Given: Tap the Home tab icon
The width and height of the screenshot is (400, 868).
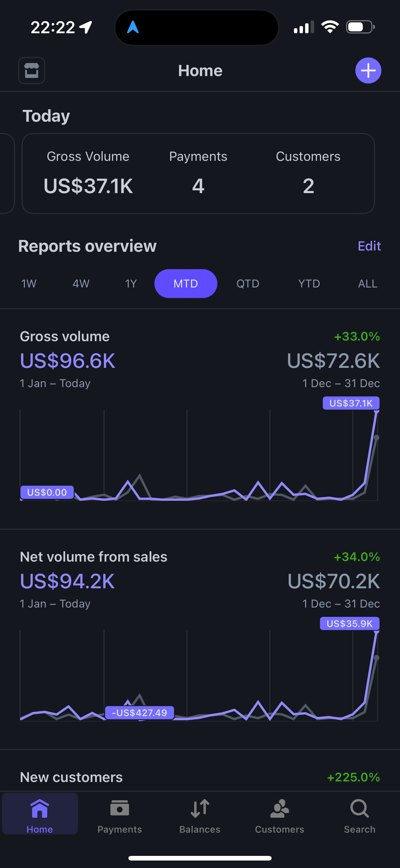Looking at the screenshot, I should (x=40, y=809).
